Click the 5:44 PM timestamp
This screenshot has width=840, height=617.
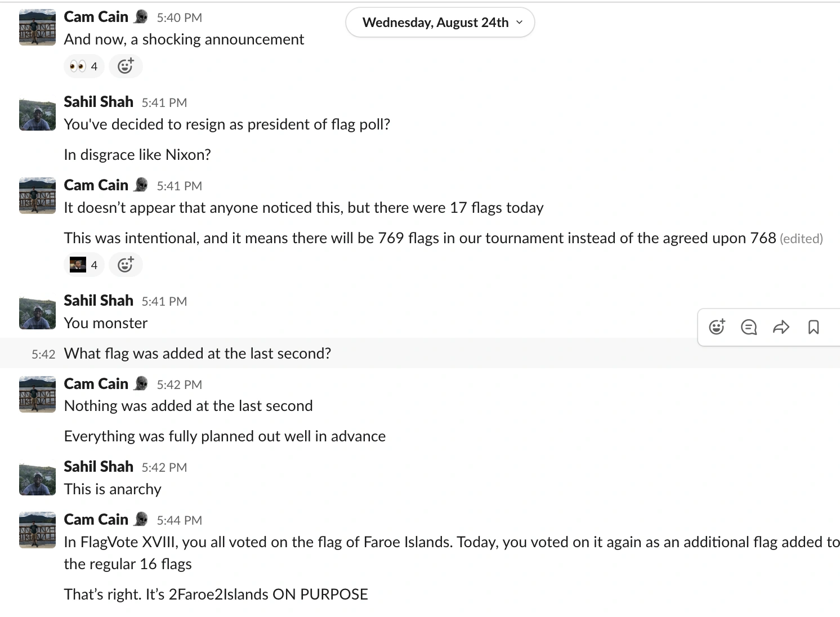click(x=179, y=520)
